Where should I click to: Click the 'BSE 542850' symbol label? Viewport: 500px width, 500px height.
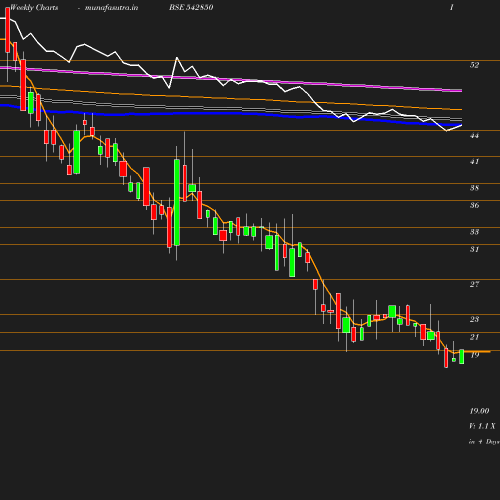coord(191,7)
